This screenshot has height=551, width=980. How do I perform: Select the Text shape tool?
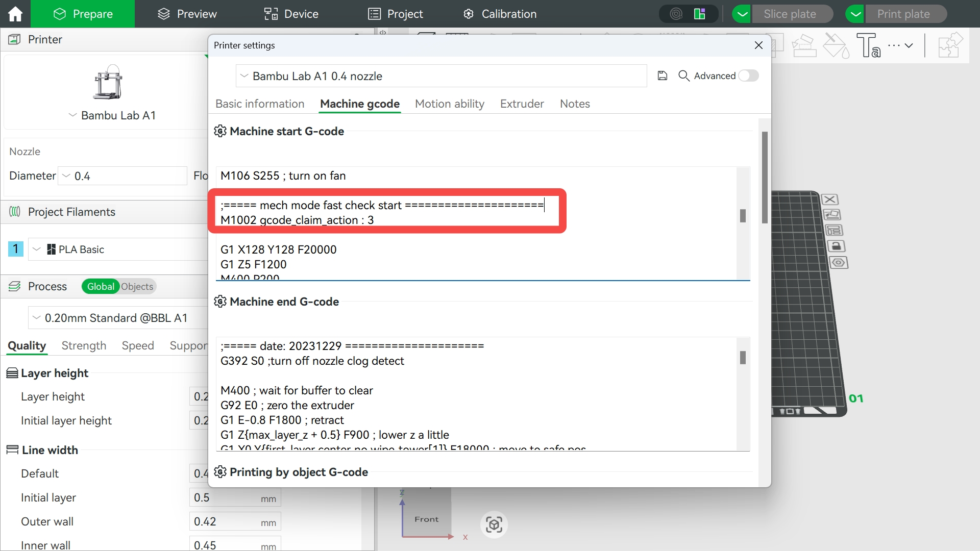(868, 45)
